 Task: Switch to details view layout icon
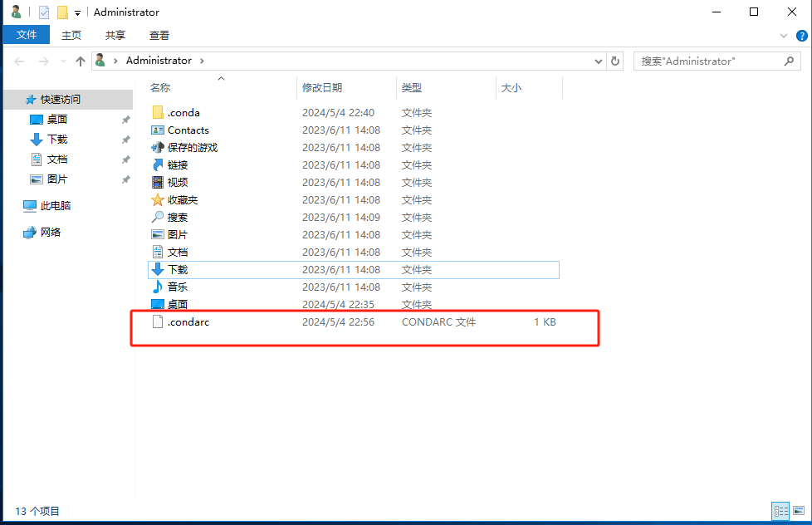[781, 511]
